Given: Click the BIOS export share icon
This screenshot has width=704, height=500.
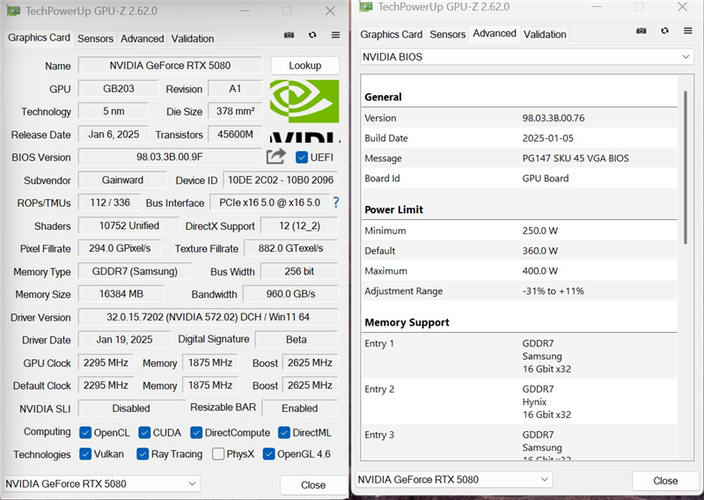Looking at the screenshot, I should 276,157.
